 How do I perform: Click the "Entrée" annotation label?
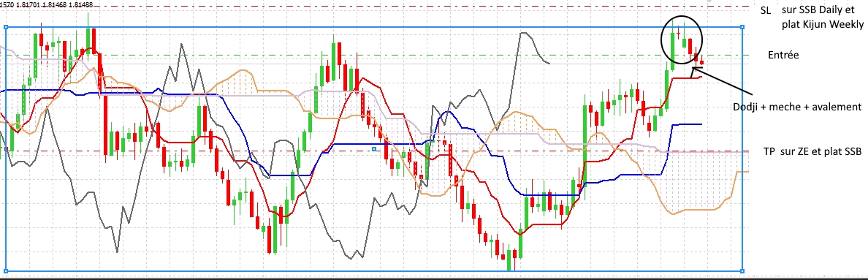tap(783, 55)
